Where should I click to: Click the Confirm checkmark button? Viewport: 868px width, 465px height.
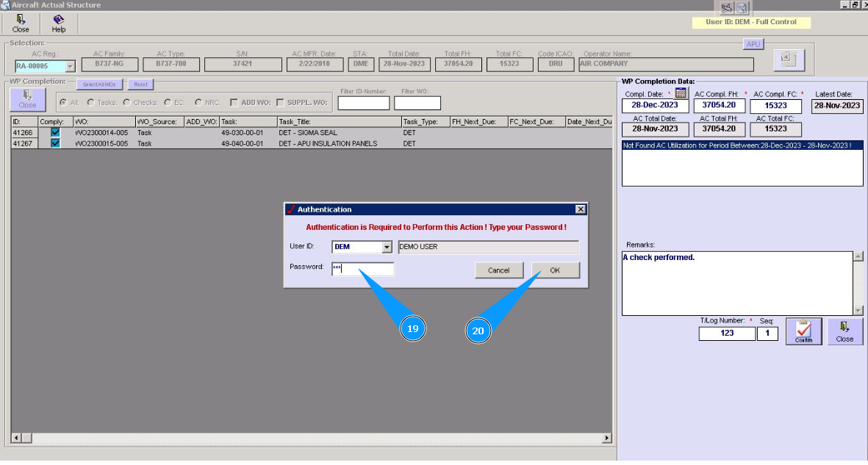(x=804, y=331)
